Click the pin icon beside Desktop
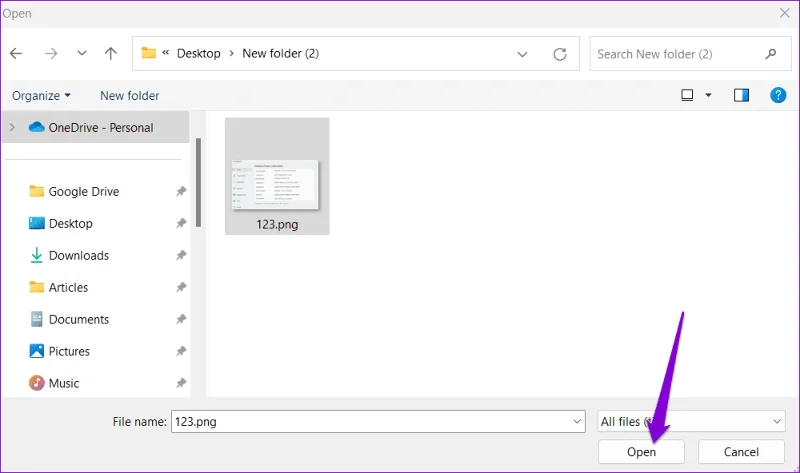 click(x=181, y=223)
